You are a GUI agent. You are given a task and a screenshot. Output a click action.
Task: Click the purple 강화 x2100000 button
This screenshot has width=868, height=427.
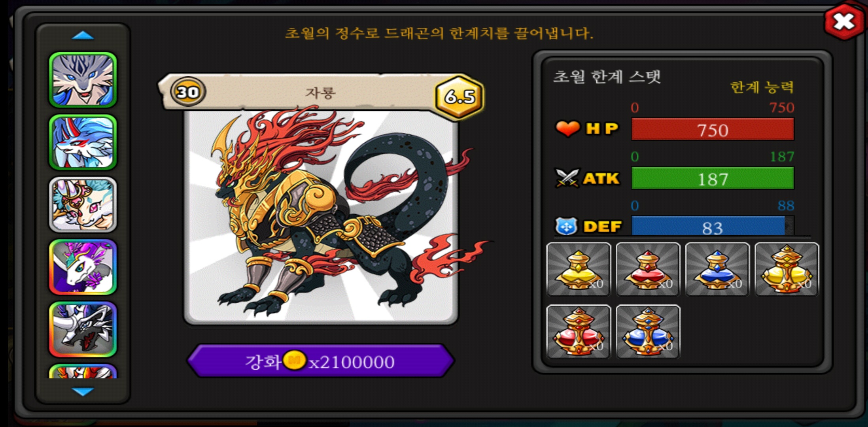coord(320,361)
